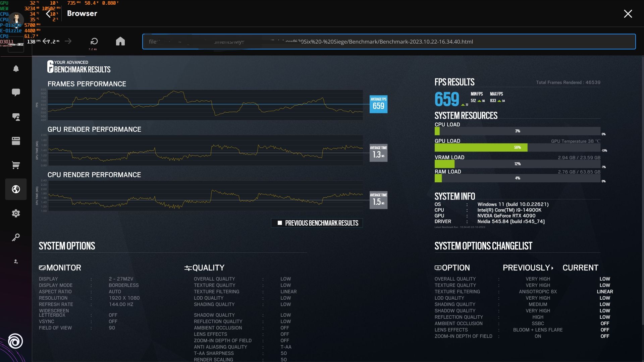
Task: Reload the page with refresh icon
Action: (94, 41)
